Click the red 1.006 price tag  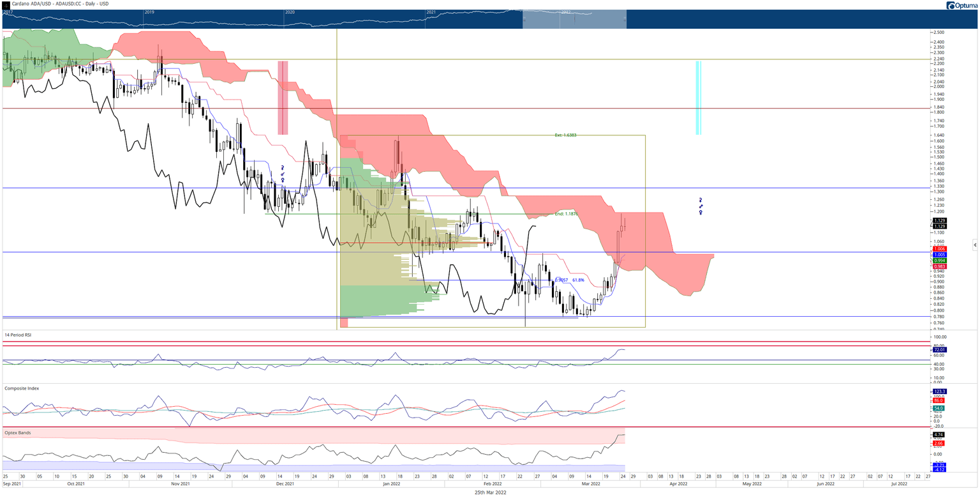pyautogui.click(x=939, y=249)
